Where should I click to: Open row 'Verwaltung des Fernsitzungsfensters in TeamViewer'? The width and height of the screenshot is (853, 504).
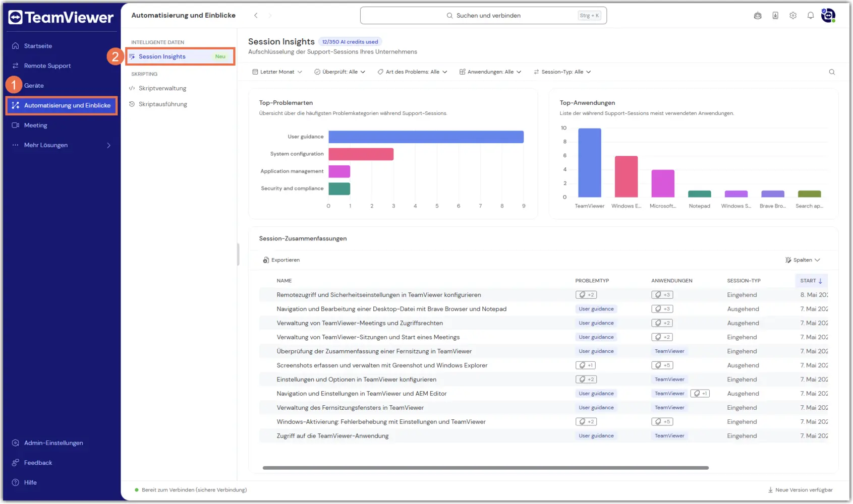tap(544, 408)
